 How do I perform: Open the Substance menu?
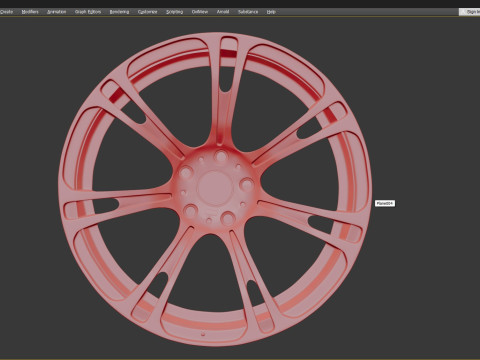click(248, 12)
